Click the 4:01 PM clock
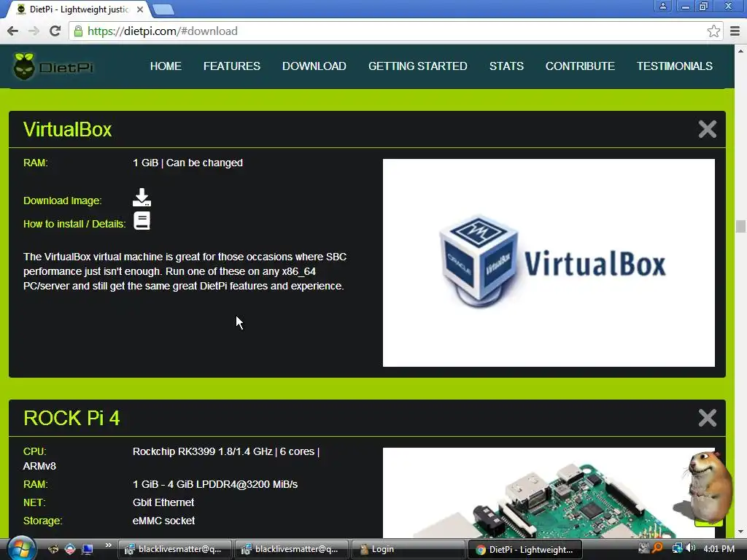Screen dimensions: 747x560 tap(719, 549)
